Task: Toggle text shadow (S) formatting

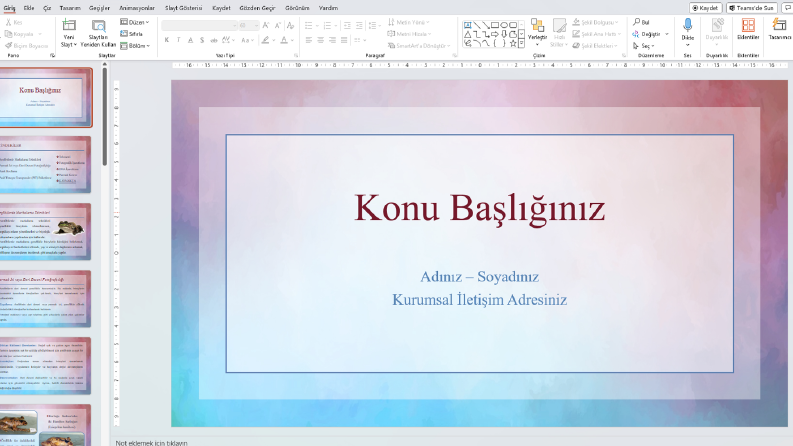Action: click(x=202, y=40)
